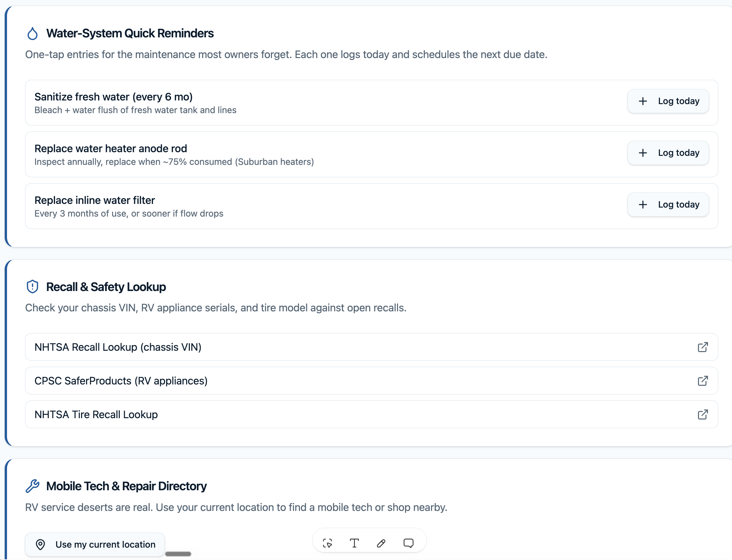The height and width of the screenshot is (560, 732).
Task: Open NHTSA Recall Lookup (chassis VIN) link
Action: pos(371,347)
